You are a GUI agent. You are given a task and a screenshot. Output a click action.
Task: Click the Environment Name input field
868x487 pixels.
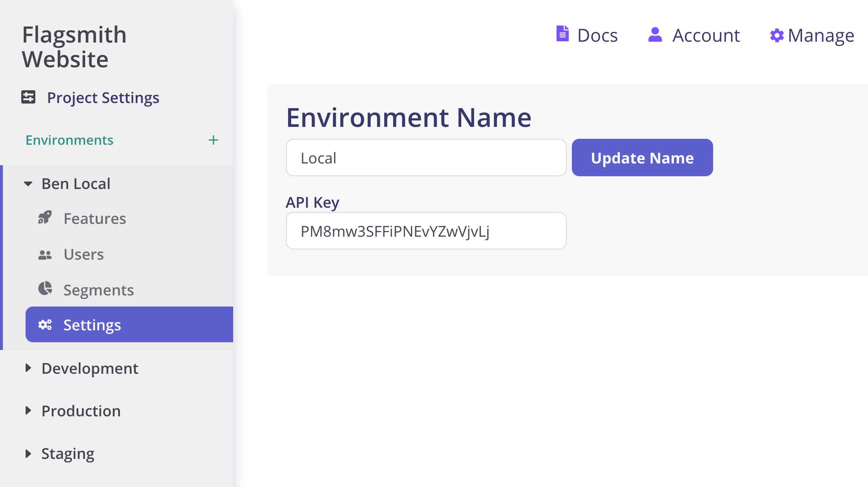click(x=425, y=158)
